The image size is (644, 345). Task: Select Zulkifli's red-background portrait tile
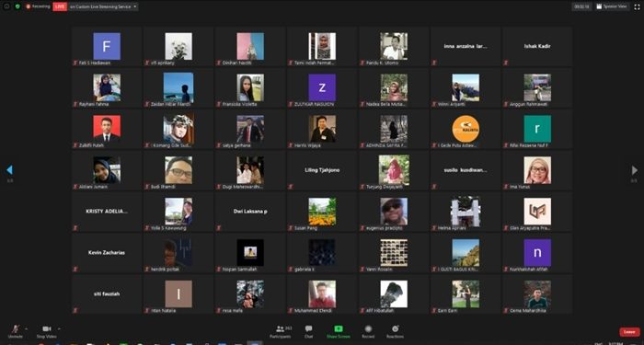tap(107, 129)
